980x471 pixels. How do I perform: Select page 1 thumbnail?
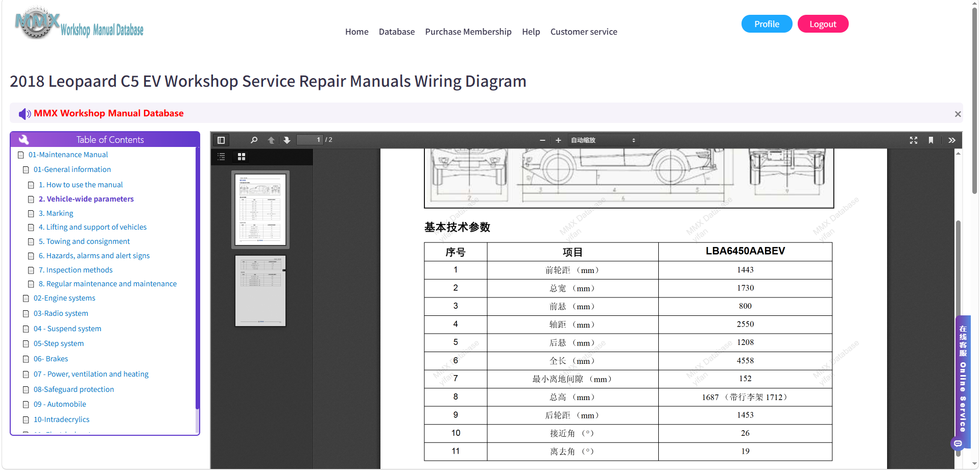pyautogui.click(x=260, y=210)
